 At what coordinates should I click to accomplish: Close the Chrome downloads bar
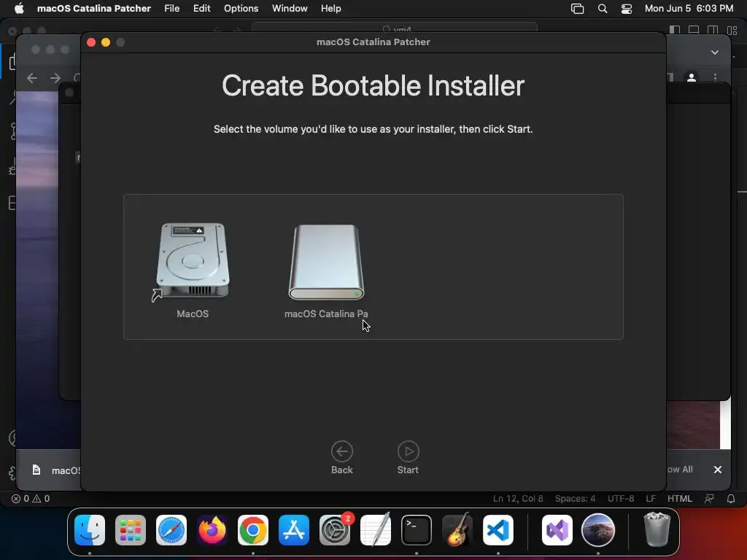point(718,470)
